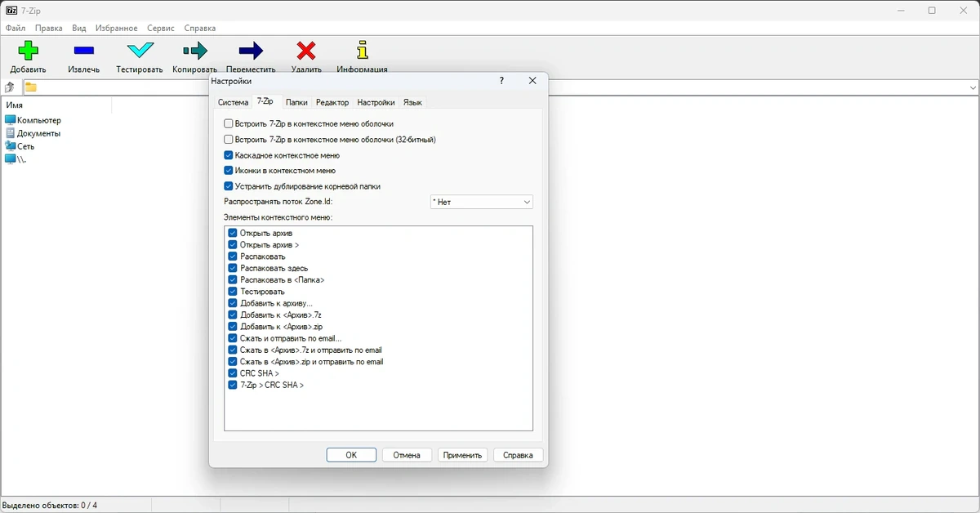Click the yellow Информация icon
This screenshot has height=513, width=980.
tap(363, 51)
